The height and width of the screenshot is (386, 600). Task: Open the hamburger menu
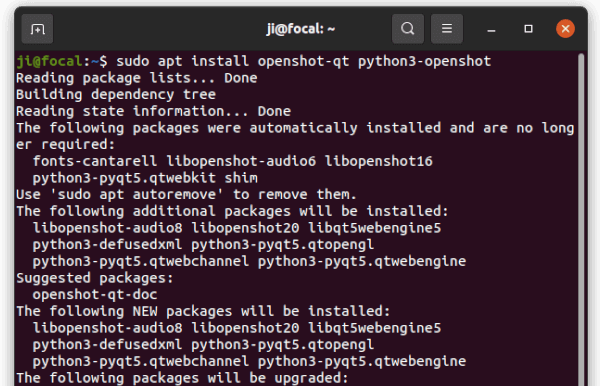tap(447, 29)
